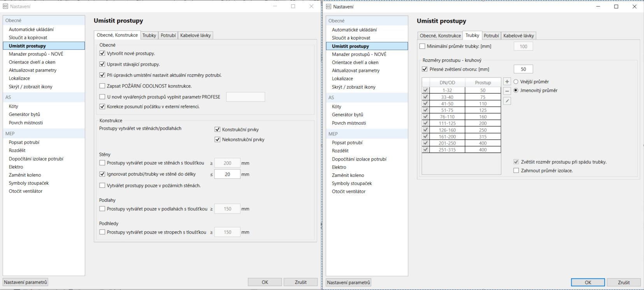This screenshot has height=290, width=644.
Task: Click the 'Ignorovat potrubí/trubky' length field showing 20
Action: point(227,175)
